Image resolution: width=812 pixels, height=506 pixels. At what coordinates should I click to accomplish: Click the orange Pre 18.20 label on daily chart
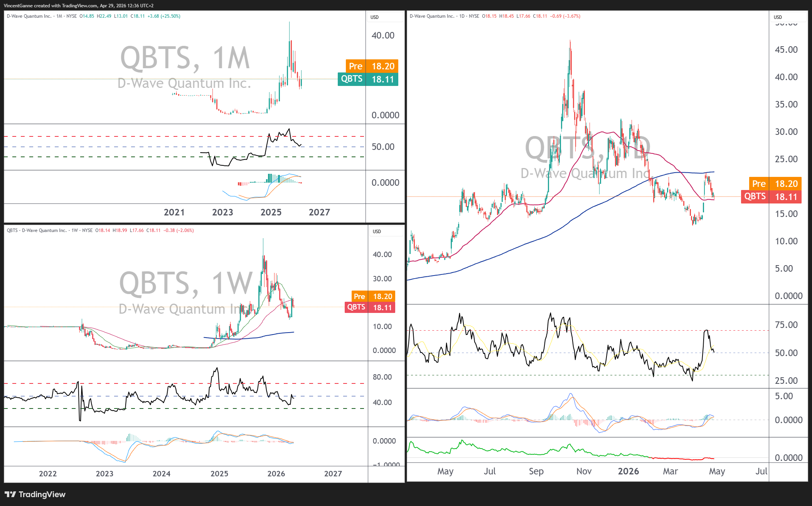click(x=775, y=184)
